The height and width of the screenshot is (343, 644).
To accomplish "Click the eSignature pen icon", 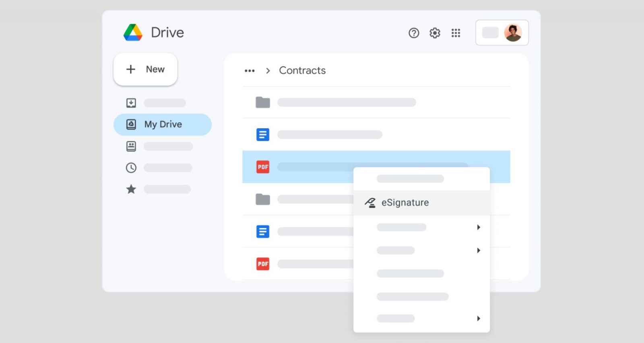I will point(370,203).
